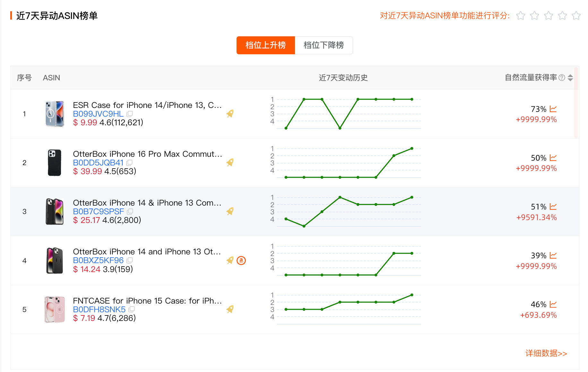
Task: Click help icon next to 自然流量获得率
Action: coord(562,78)
